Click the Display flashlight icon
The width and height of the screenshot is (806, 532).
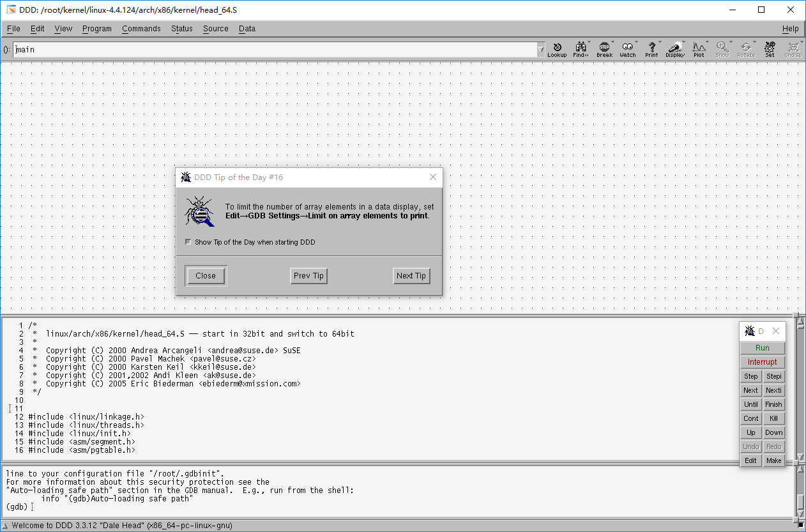coord(675,49)
